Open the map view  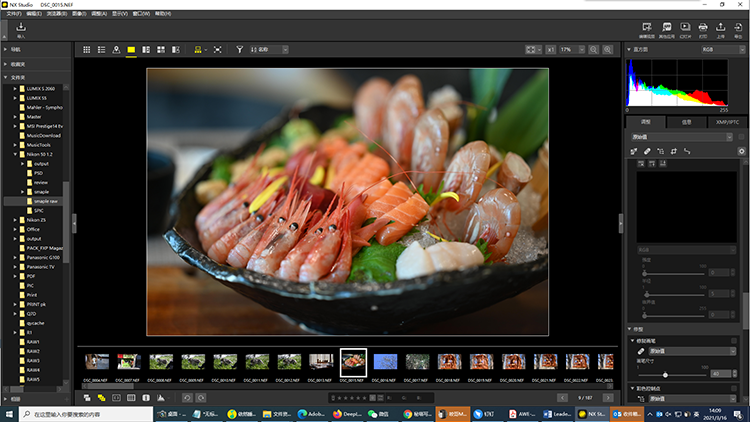point(117,49)
